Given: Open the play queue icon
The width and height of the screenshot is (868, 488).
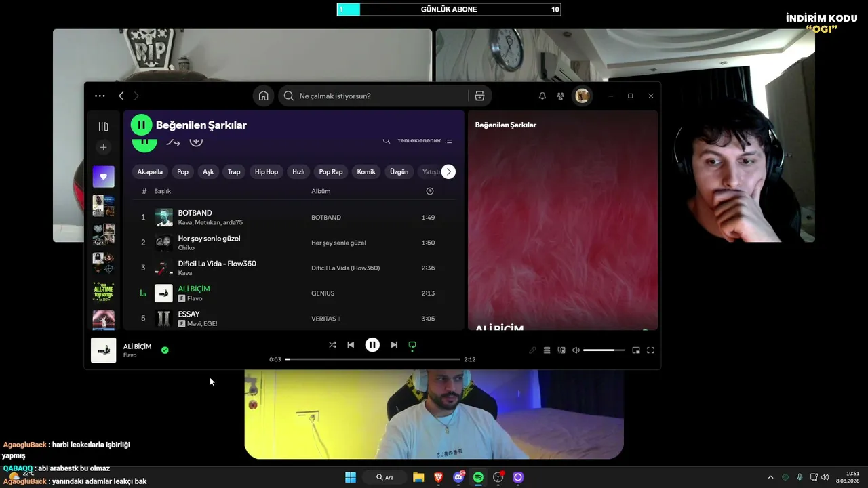Looking at the screenshot, I should tap(547, 350).
